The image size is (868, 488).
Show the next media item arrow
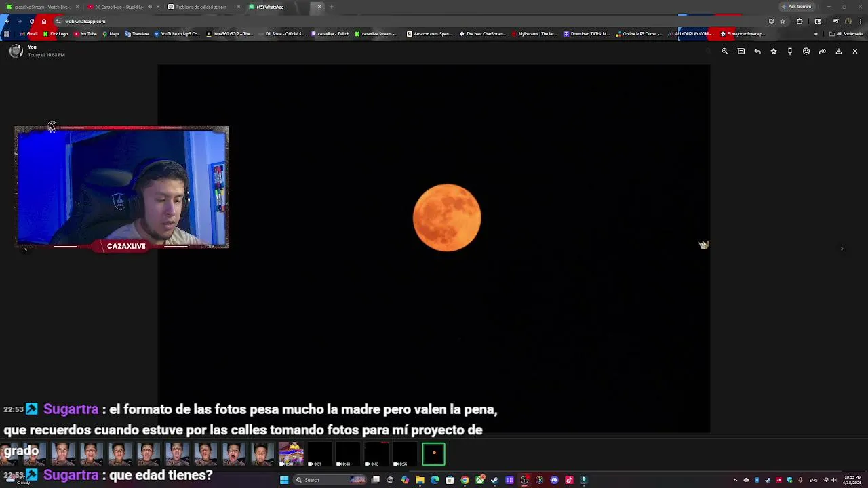point(842,249)
